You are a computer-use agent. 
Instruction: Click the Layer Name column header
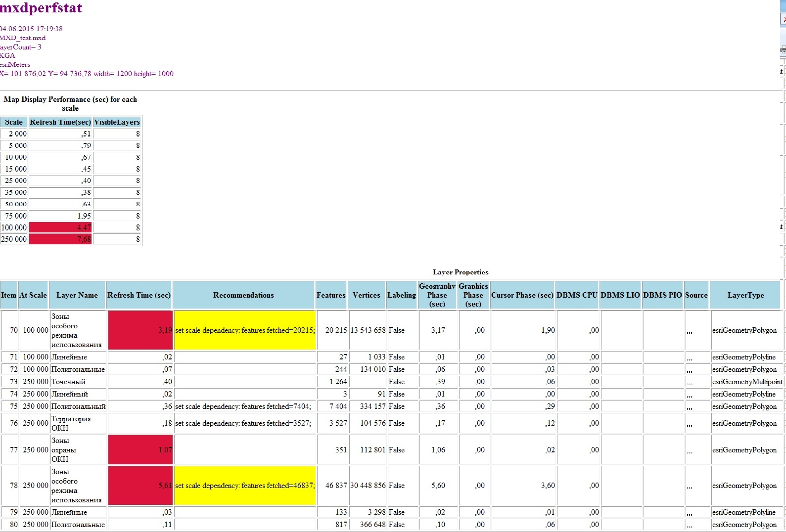pos(77,295)
